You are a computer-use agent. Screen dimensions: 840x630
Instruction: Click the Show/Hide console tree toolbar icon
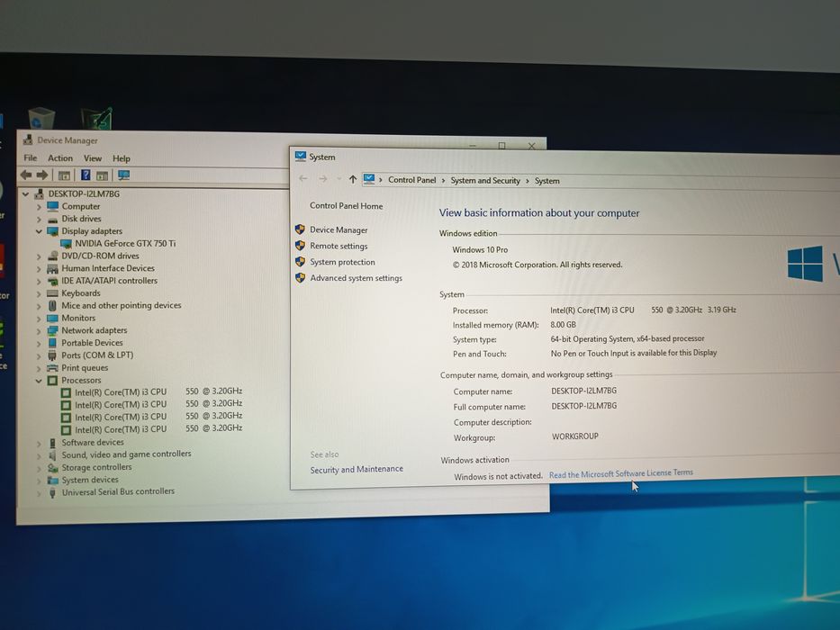tap(64, 175)
